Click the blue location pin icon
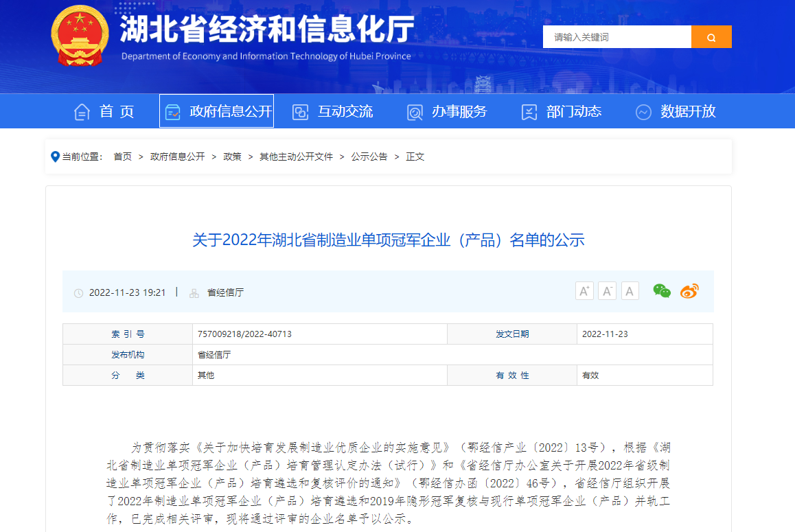 coord(55,156)
